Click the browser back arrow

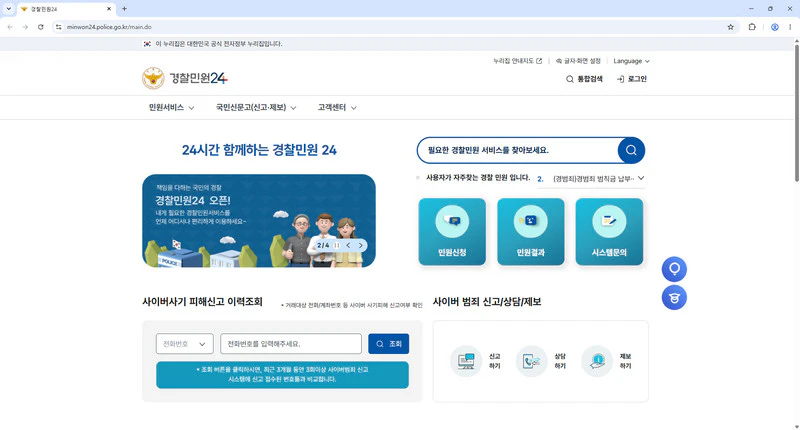pos(10,27)
